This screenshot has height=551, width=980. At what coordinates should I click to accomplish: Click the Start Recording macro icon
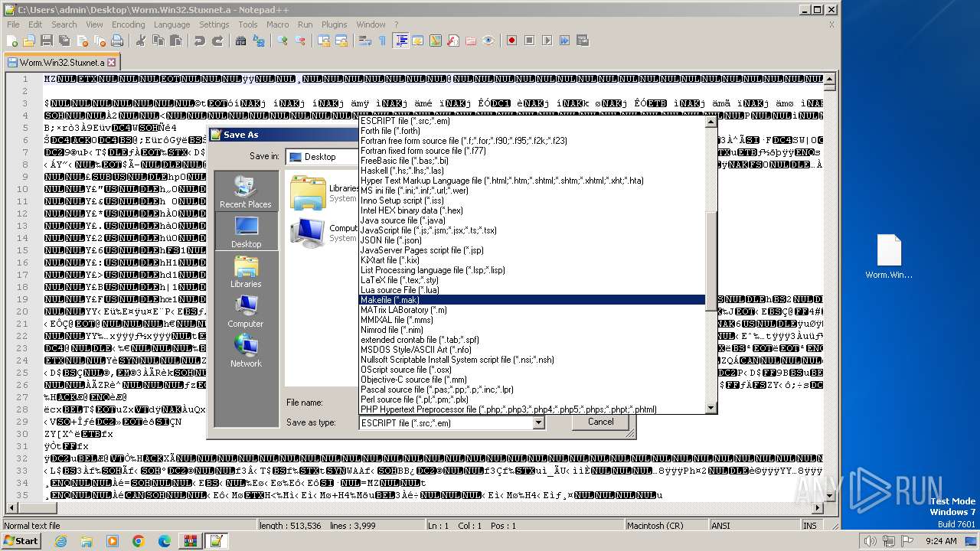coord(512,41)
